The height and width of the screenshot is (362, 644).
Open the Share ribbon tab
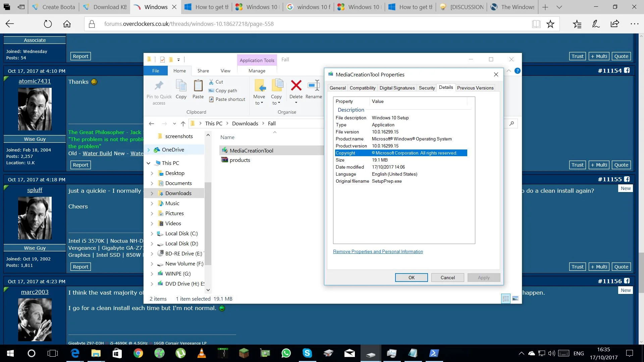pos(203,71)
